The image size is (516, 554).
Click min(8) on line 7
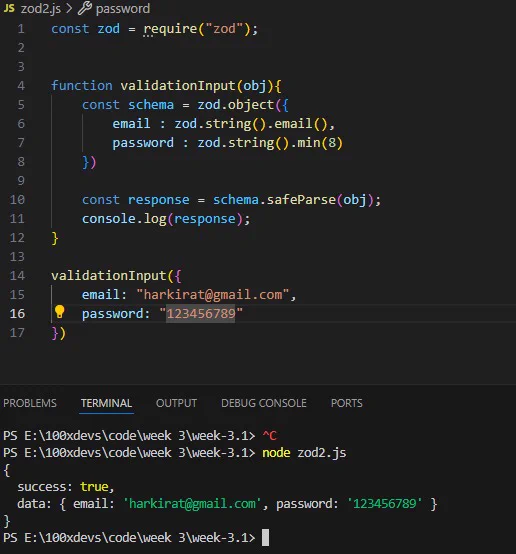coord(320,143)
